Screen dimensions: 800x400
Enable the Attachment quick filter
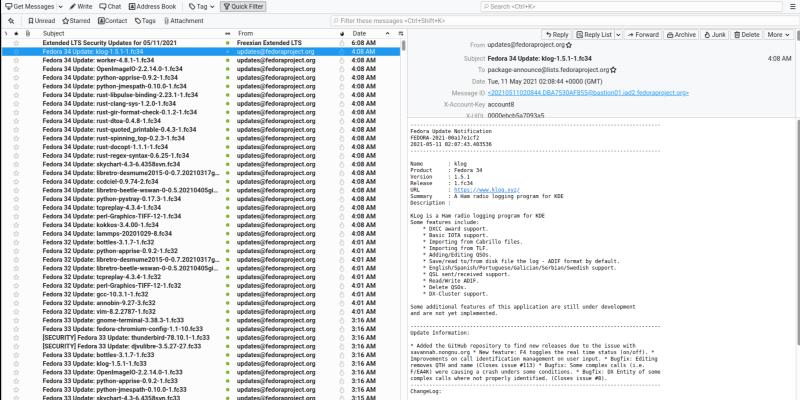click(182, 20)
